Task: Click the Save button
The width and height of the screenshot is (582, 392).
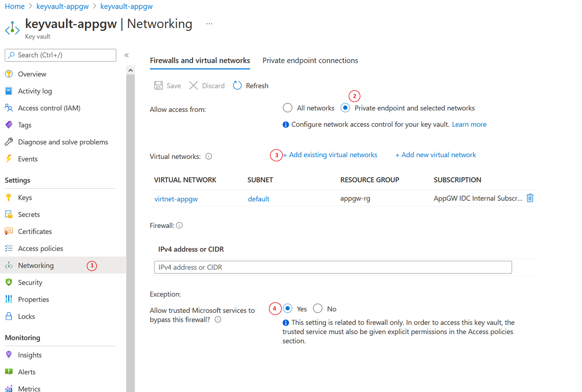Action: [x=168, y=85]
